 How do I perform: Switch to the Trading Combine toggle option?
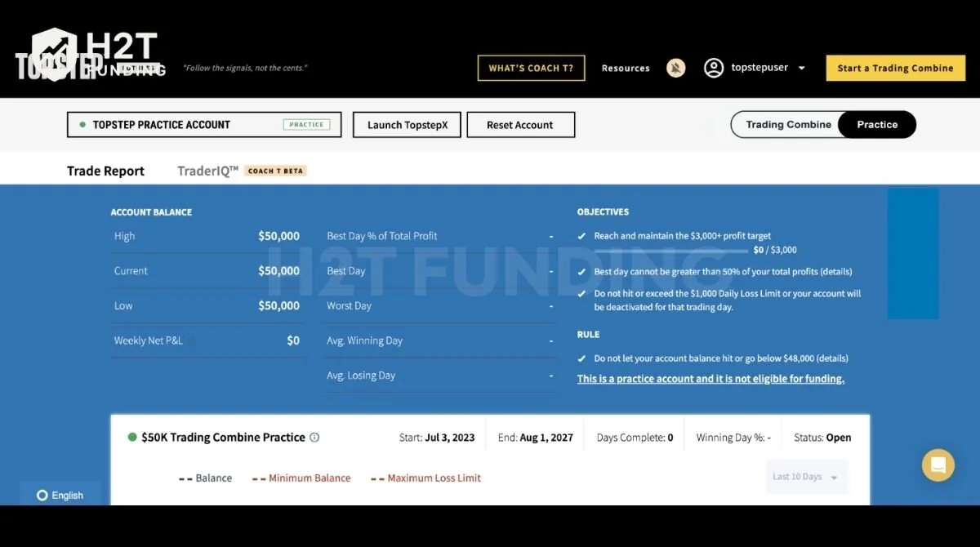[788, 125]
